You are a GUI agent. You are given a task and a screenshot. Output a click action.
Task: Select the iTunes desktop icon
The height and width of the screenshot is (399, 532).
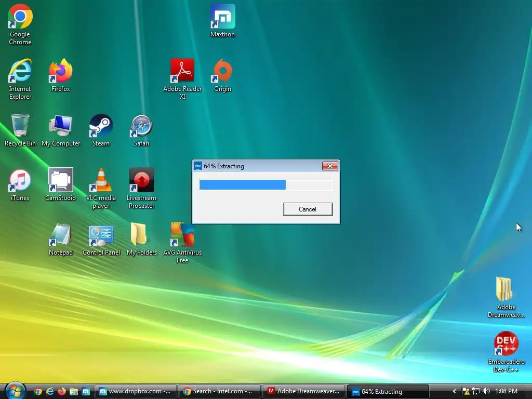[x=20, y=185]
